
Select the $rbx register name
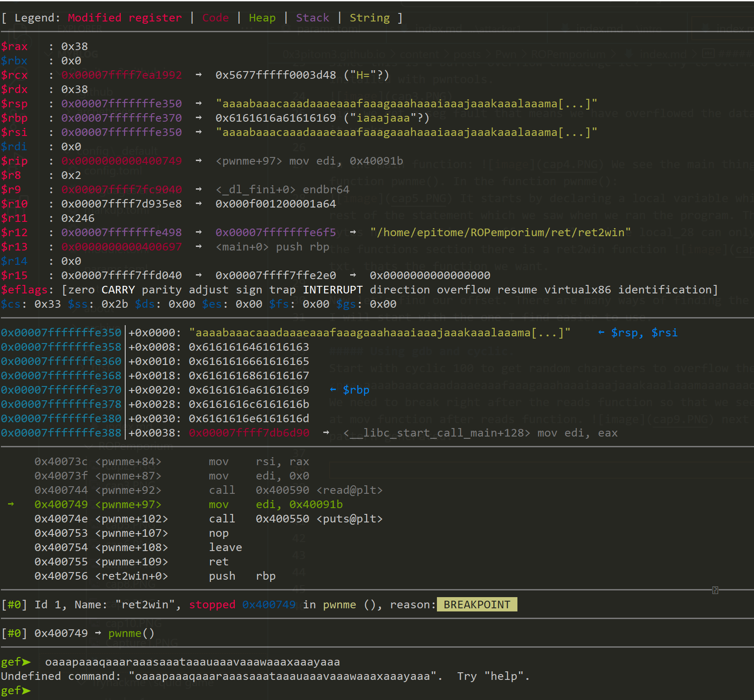[14, 61]
